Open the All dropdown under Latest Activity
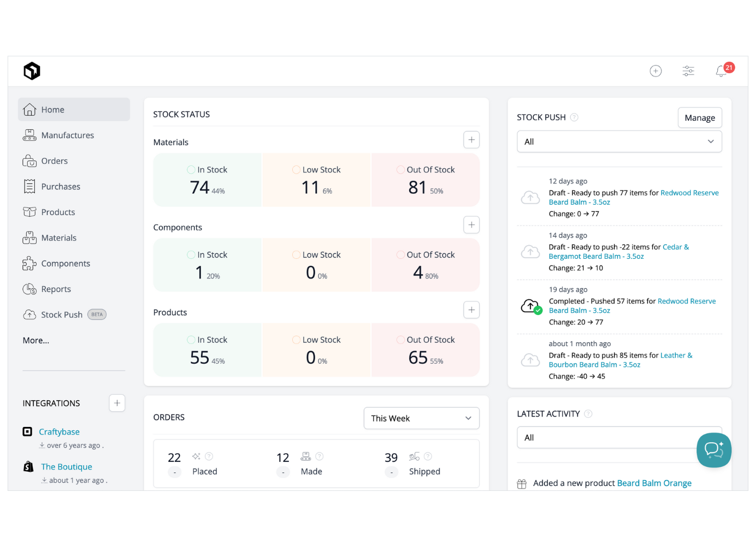The height and width of the screenshot is (558, 756). (619, 437)
